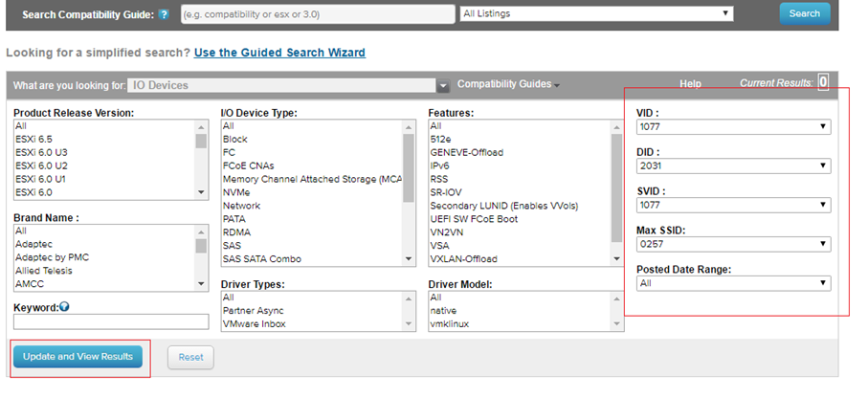Open the 'What are you looking for' dropdown arrow
The image size is (868, 397).
coord(443,85)
